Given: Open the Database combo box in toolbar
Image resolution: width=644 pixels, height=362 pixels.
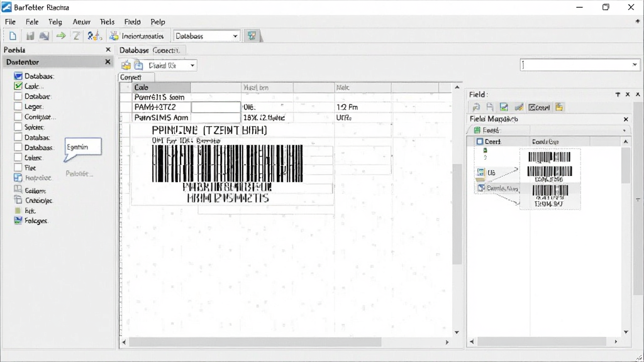Looking at the screenshot, I should pyautogui.click(x=206, y=36).
